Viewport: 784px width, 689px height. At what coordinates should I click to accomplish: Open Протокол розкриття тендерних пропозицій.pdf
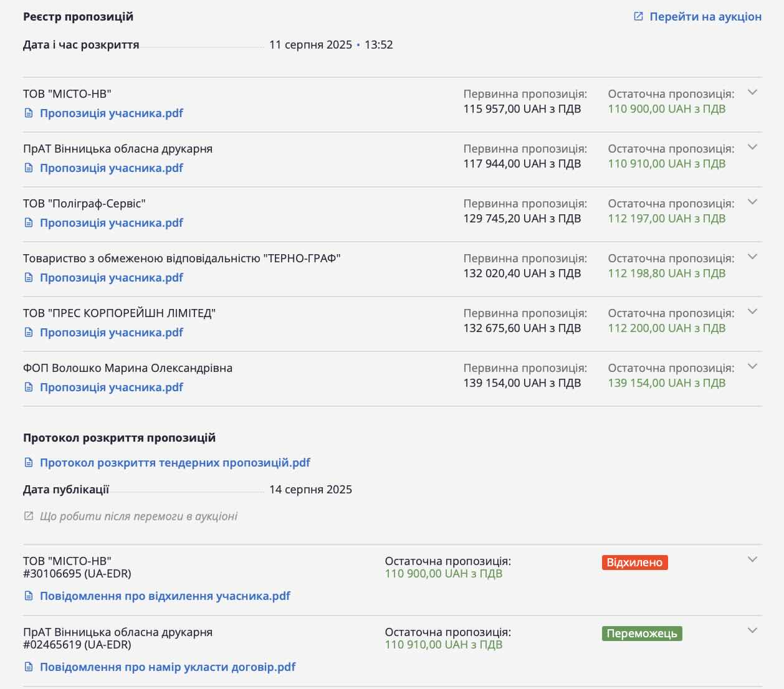point(174,463)
